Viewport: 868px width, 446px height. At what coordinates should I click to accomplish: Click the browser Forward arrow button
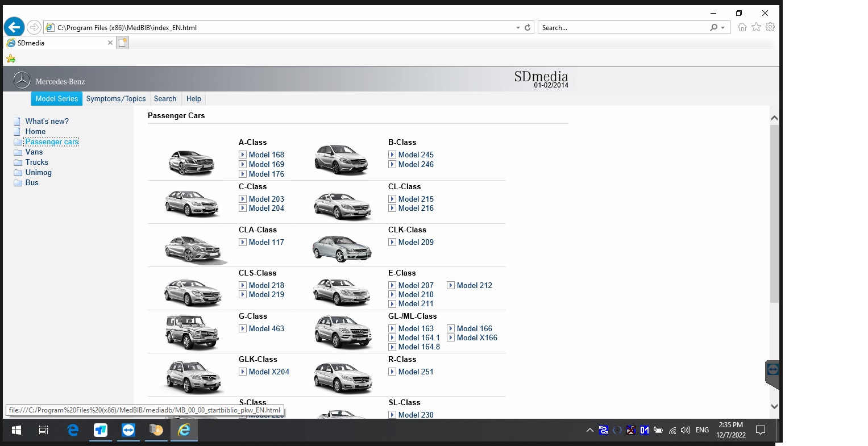click(x=34, y=27)
